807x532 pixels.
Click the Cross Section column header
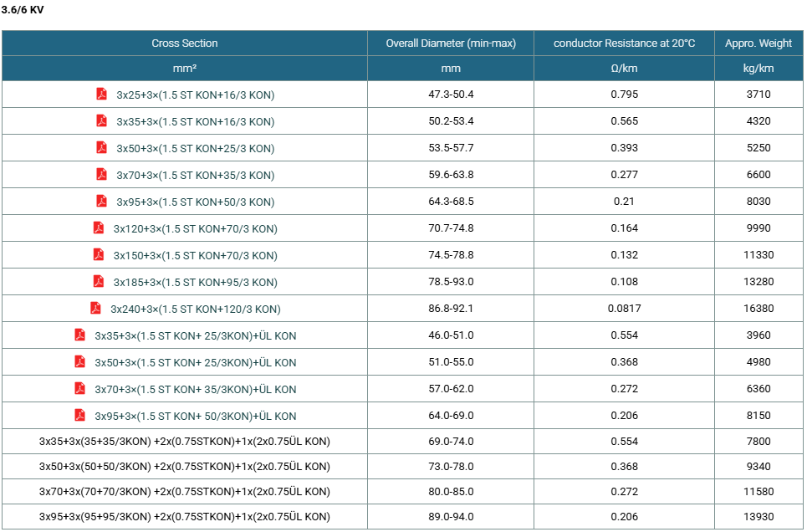click(x=185, y=43)
